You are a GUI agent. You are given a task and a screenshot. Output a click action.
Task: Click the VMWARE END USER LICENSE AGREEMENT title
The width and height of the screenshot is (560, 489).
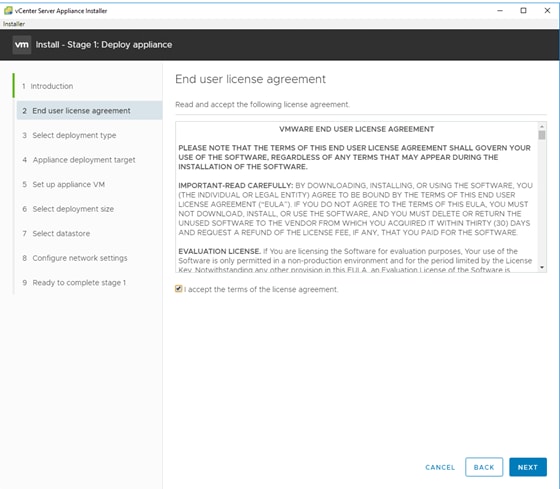pyautogui.click(x=356, y=129)
